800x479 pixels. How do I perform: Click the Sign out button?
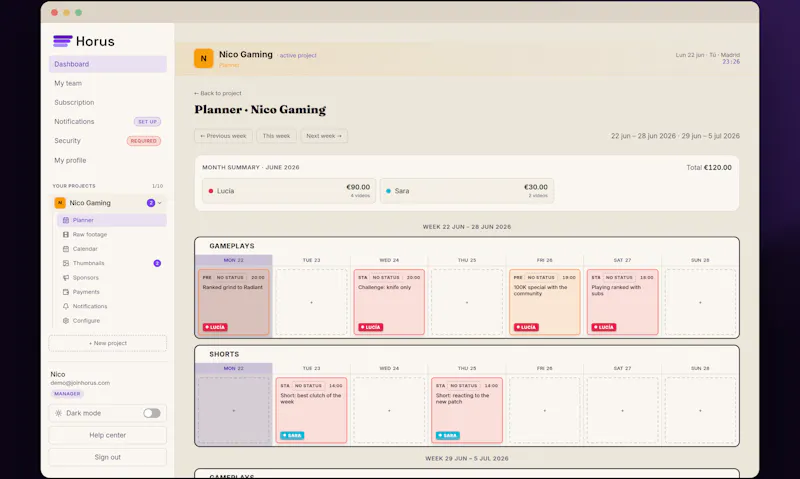[108, 457]
